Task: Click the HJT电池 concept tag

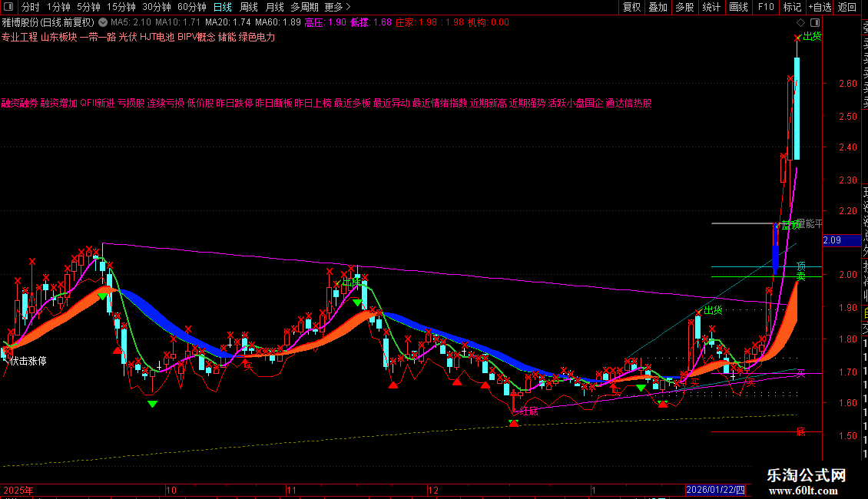Action: (157, 37)
